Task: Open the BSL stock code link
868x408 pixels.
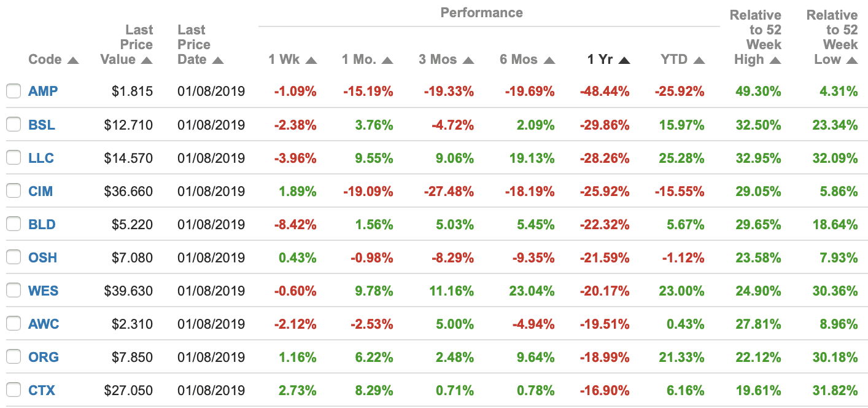Action: tap(42, 125)
